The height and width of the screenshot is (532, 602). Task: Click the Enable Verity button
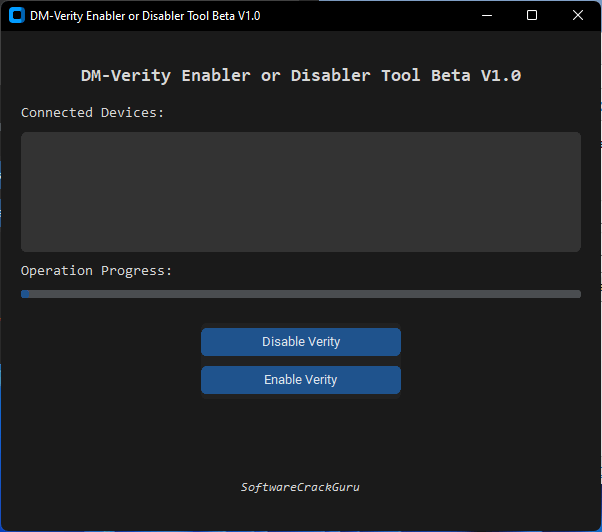[301, 380]
